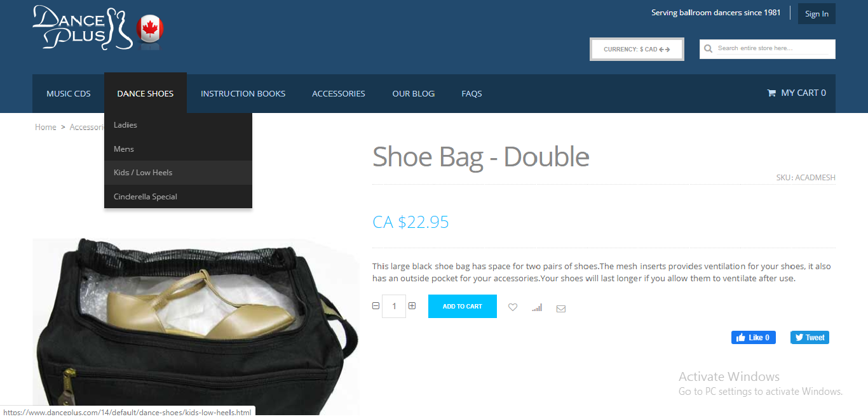Open the Music CDs menu
Viewport: 868px width, 419px height.
click(69, 93)
